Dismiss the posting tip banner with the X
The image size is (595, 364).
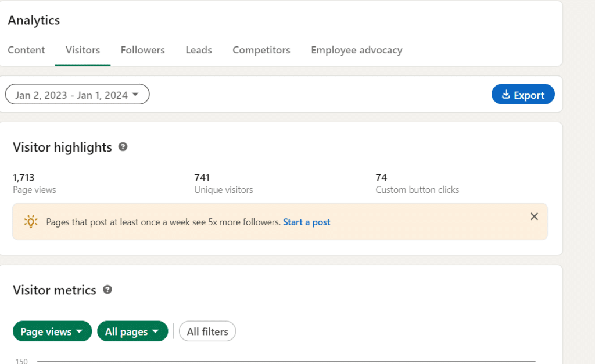coord(534,216)
